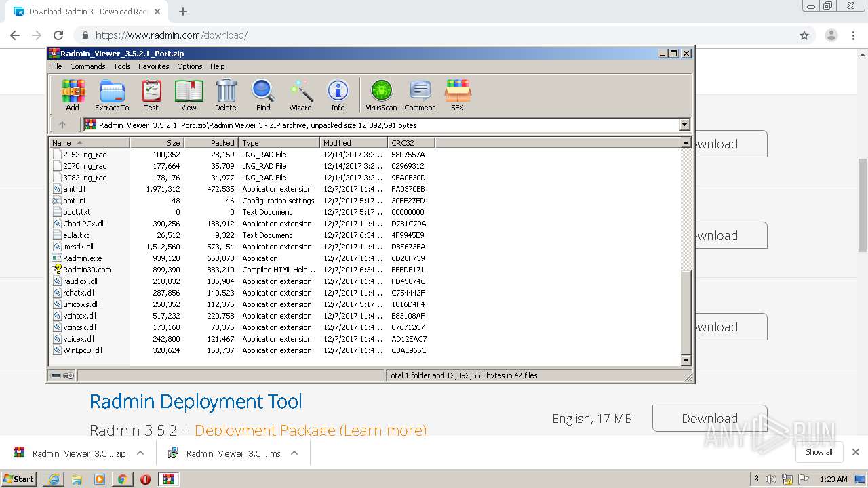This screenshot has width=868, height=488.
Task: Select raudiox.dll file
Action: (80, 281)
